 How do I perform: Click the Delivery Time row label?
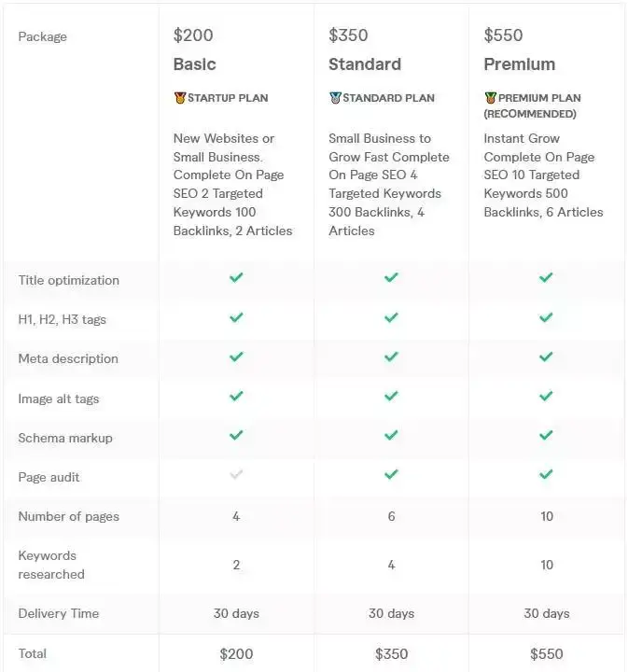point(58,613)
